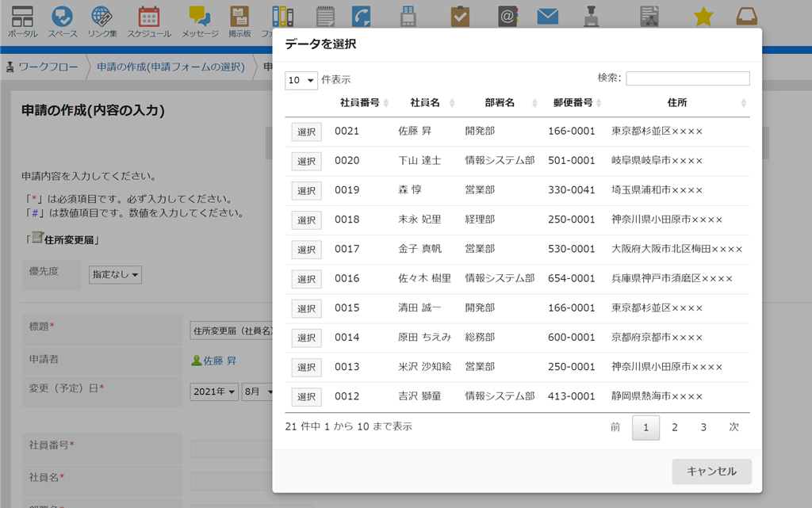Click 前 to view previous page

(x=615, y=427)
